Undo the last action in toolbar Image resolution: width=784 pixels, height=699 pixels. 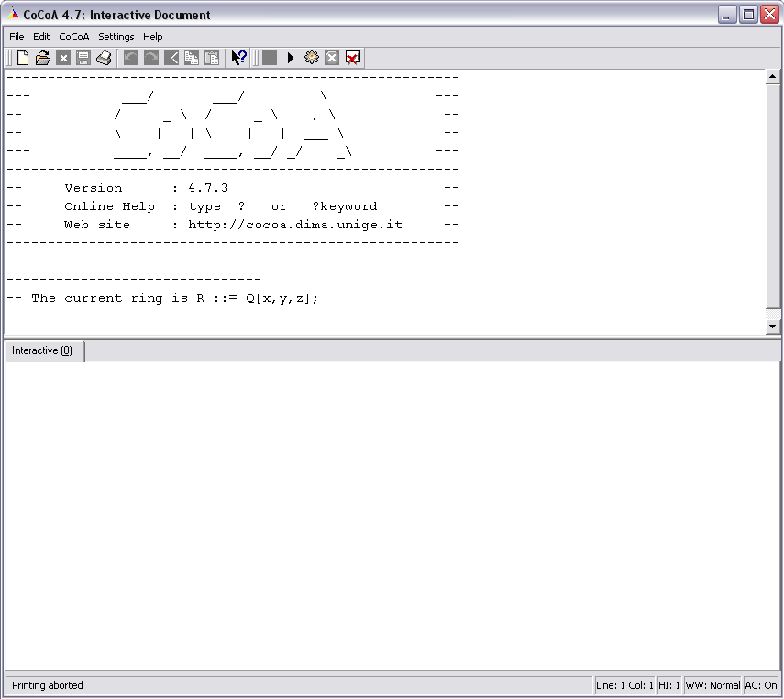pos(130,58)
